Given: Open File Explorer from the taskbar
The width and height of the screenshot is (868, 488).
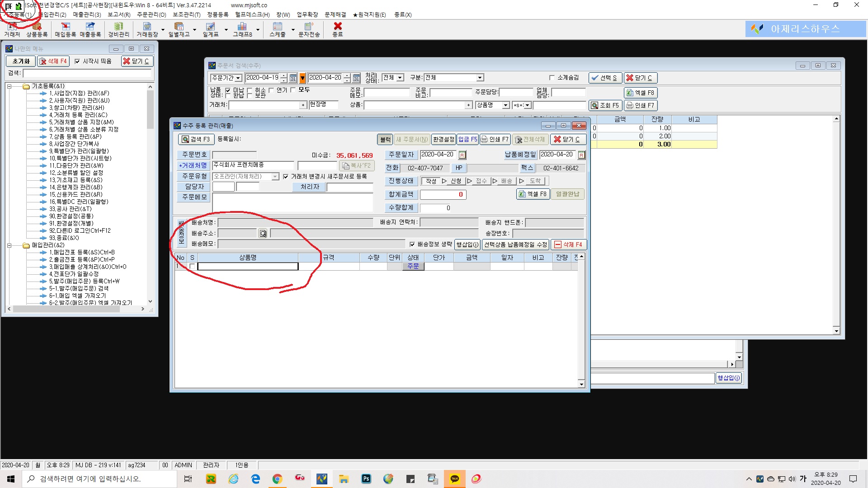Looking at the screenshot, I should click(344, 479).
